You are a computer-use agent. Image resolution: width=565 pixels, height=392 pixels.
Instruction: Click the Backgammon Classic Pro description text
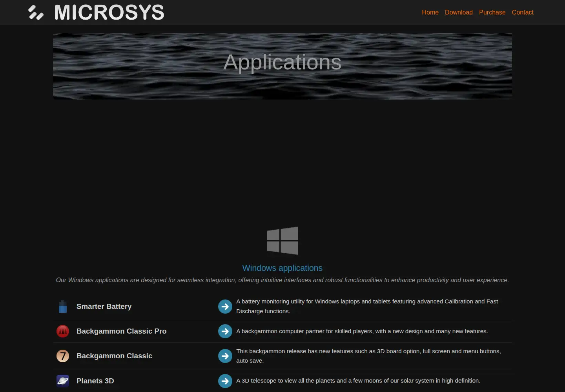(362, 331)
